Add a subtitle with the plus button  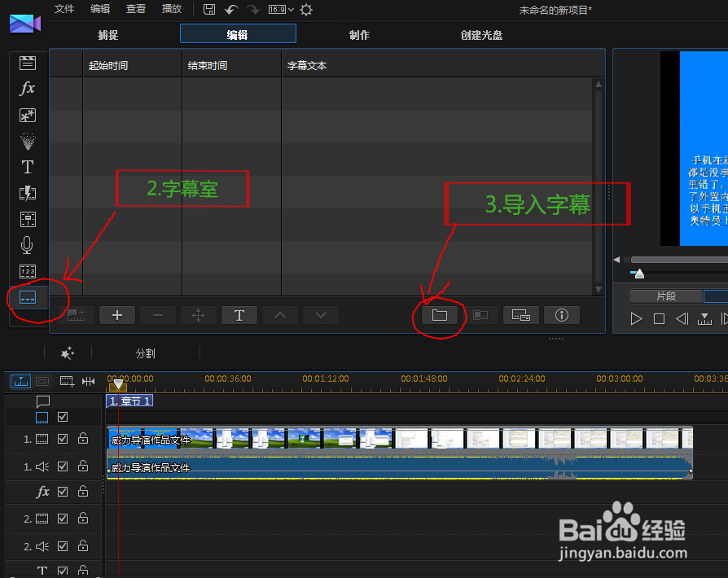[117, 315]
